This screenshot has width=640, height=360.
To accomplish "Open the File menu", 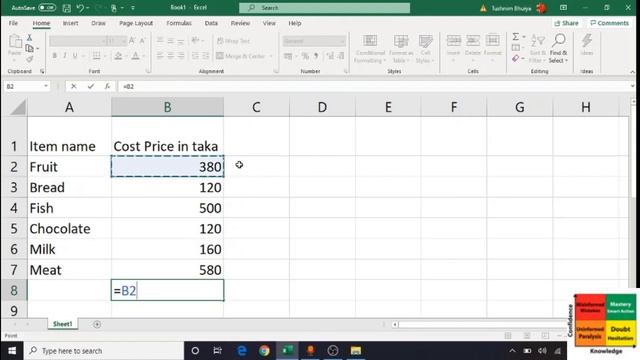I will point(13,23).
